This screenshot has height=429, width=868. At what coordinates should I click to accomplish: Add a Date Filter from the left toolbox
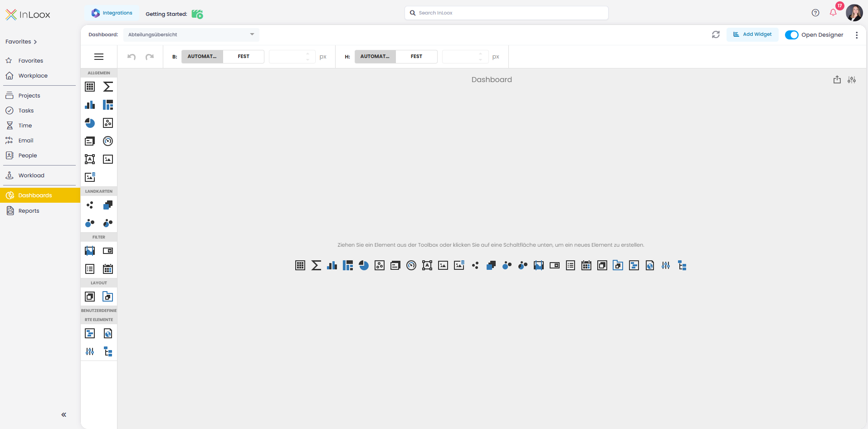[x=108, y=269]
